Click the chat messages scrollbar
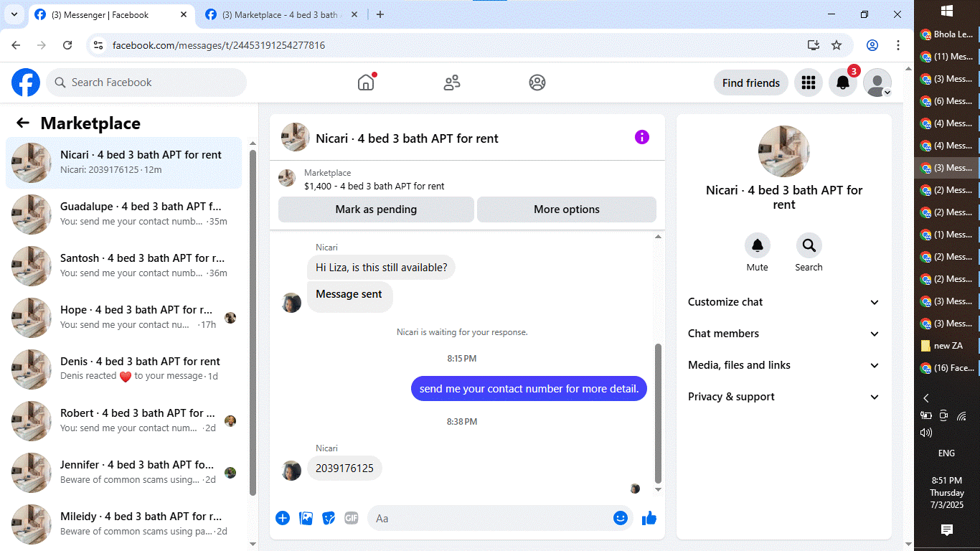Image resolution: width=980 pixels, height=551 pixels. (x=659, y=413)
